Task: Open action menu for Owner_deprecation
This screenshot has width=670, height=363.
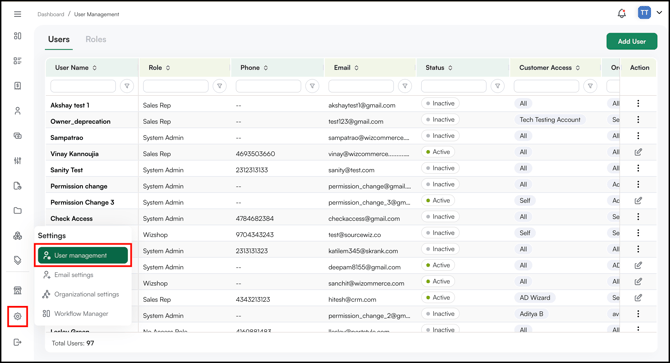Action: click(638, 120)
